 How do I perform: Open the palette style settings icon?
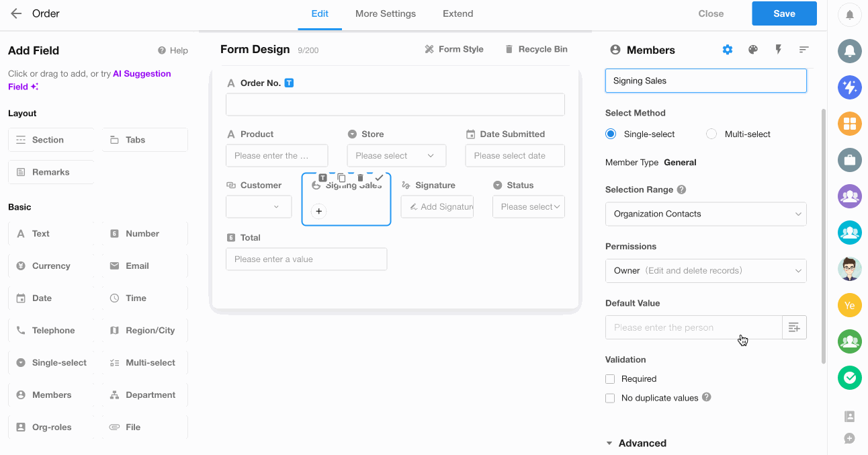pyautogui.click(x=753, y=50)
